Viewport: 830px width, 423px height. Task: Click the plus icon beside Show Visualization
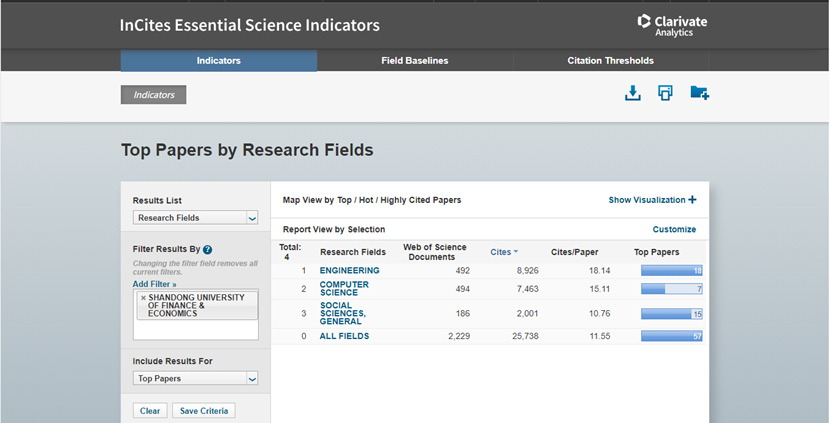tap(692, 200)
